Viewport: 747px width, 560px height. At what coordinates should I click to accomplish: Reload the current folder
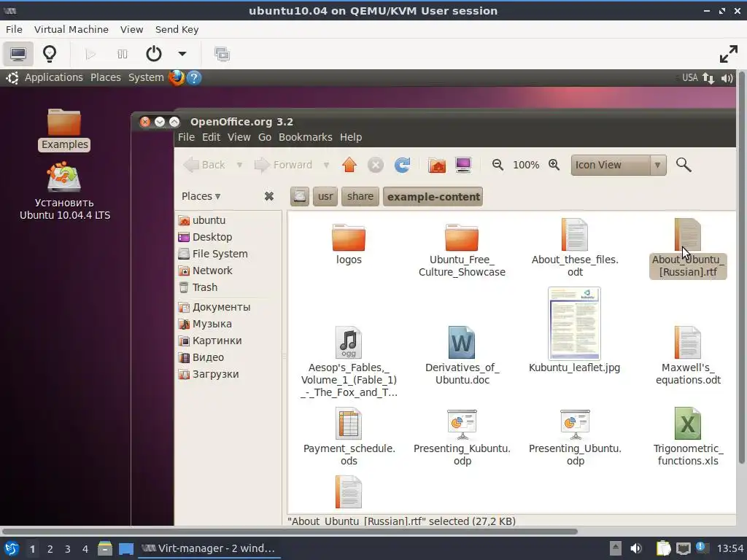click(x=402, y=165)
